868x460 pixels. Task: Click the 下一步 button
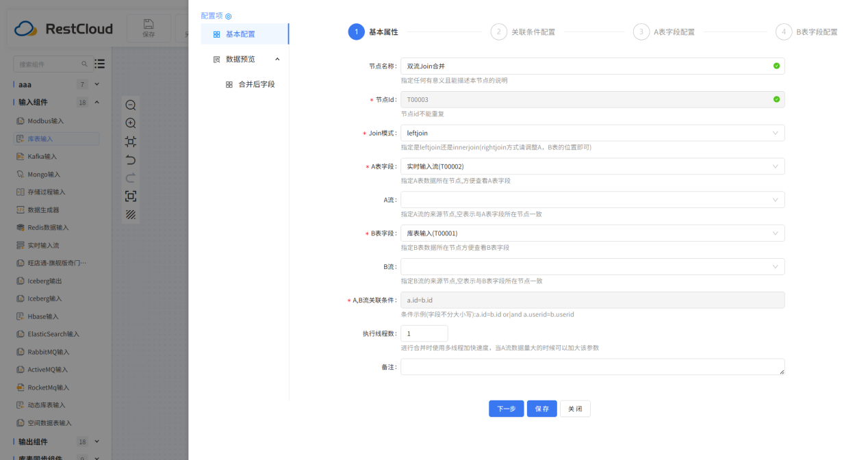pos(506,408)
